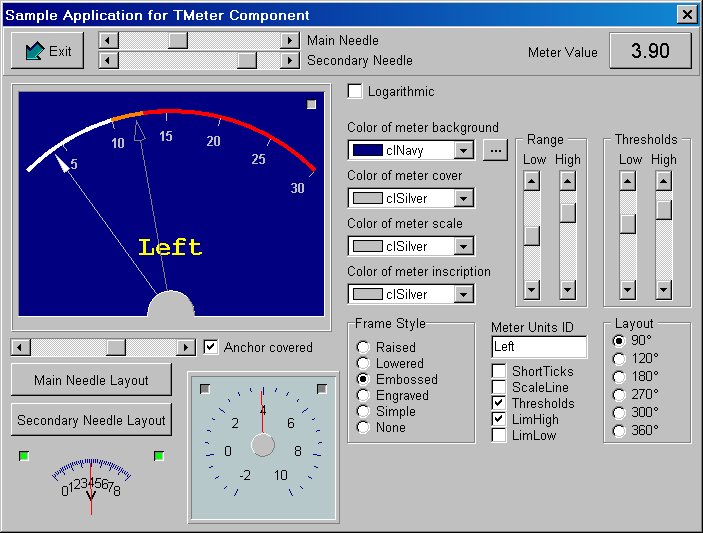Image resolution: width=703 pixels, height=533 pixels.
Task: Open the meter background color dropdown
Action: pos(463,150)
